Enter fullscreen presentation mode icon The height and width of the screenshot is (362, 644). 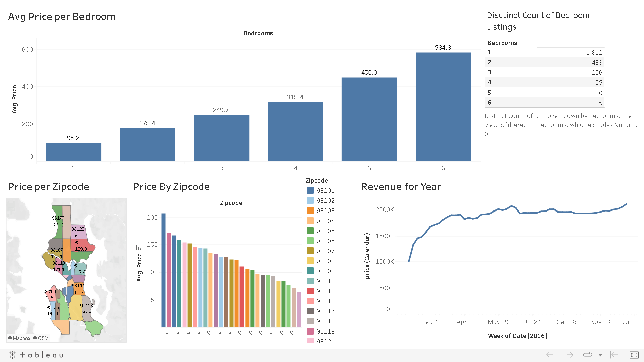pos(633,354)
